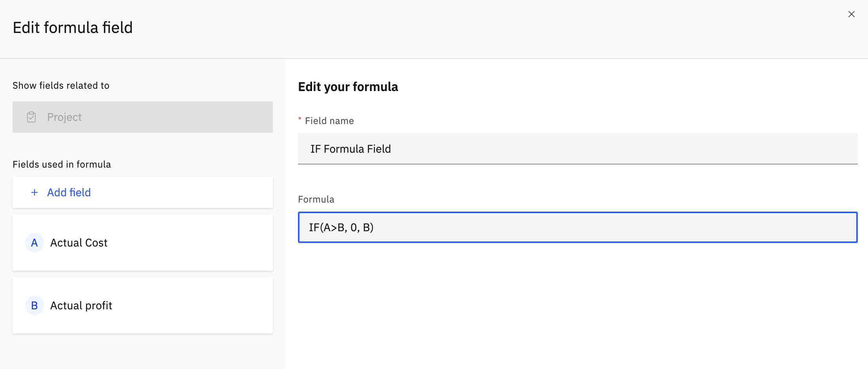
Task: Click the Edit formula field title
Action: click(x=73, y=27)
